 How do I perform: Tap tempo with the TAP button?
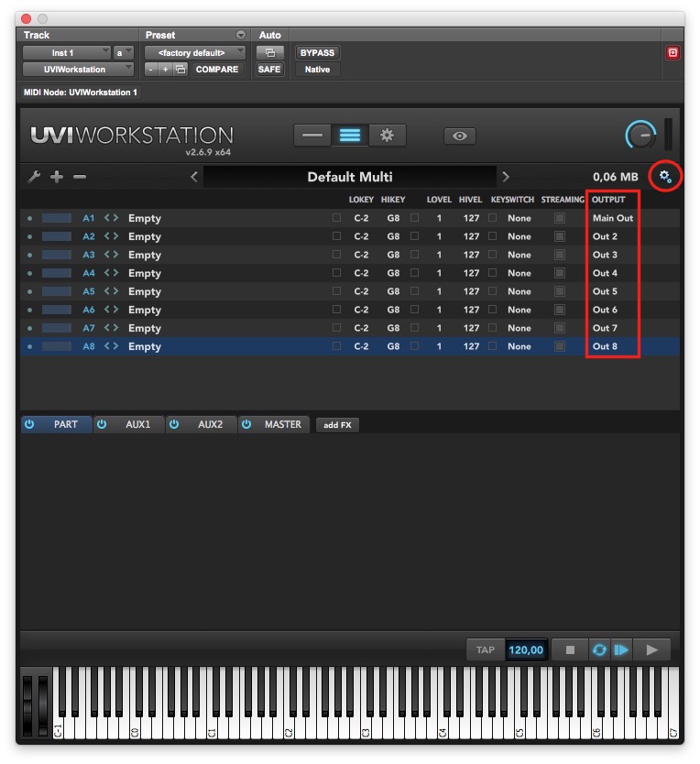pyautogui.click(x=485, y=650)
